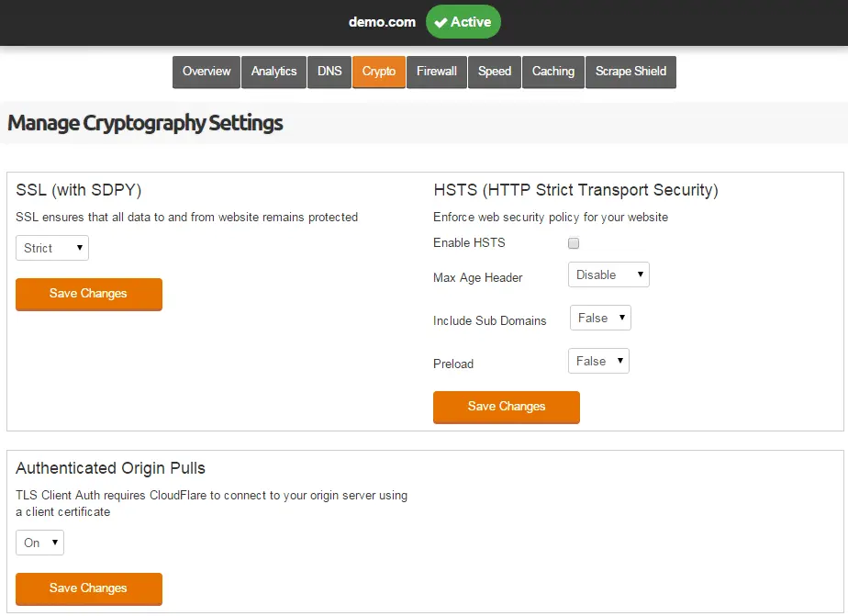Switch to the Overview tab
This screenshot has width=848, height=616.
206,72
